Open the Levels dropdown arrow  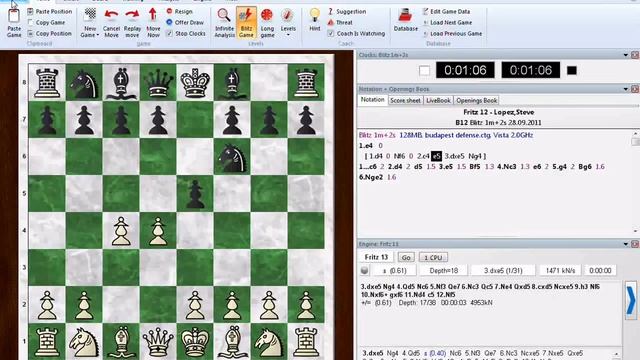click(x=288, y=35)
